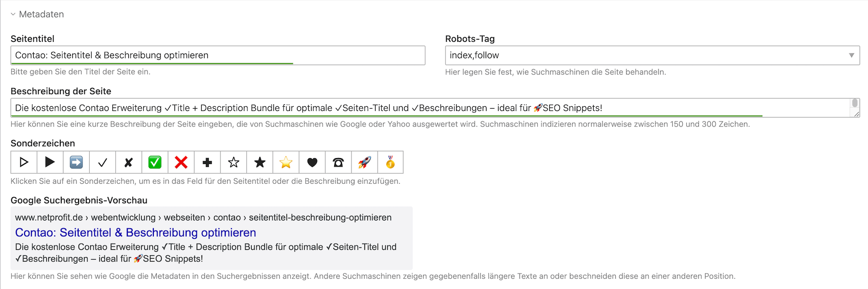The width and height of the screenshot is (868, 289).
Task: Insert the solid black play triangle
Action: [50, 162]
